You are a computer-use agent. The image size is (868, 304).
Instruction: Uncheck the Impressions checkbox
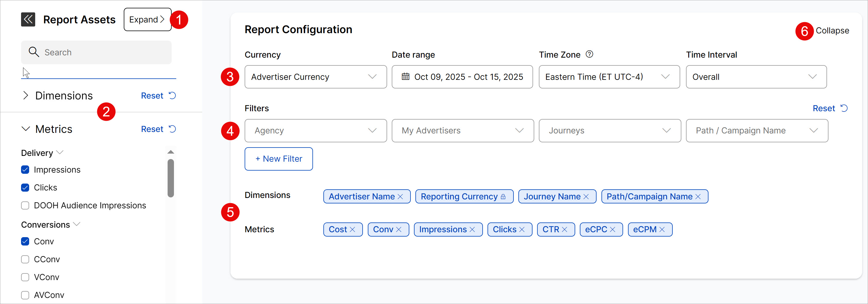click(25, 170)
